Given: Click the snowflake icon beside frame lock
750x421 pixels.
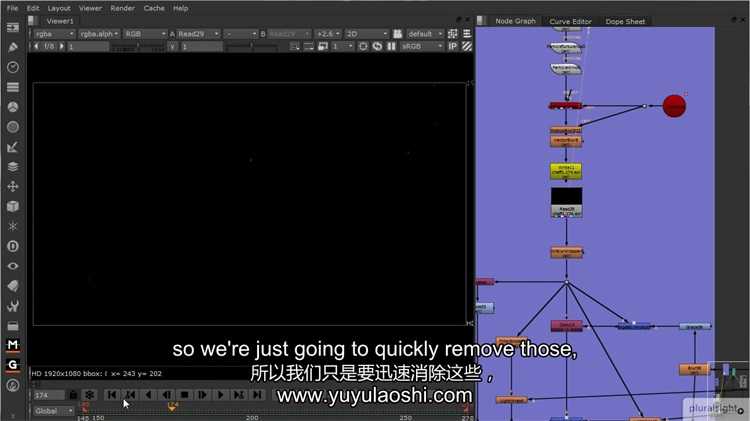Looking at the screenshot, I should pos(89,395).
